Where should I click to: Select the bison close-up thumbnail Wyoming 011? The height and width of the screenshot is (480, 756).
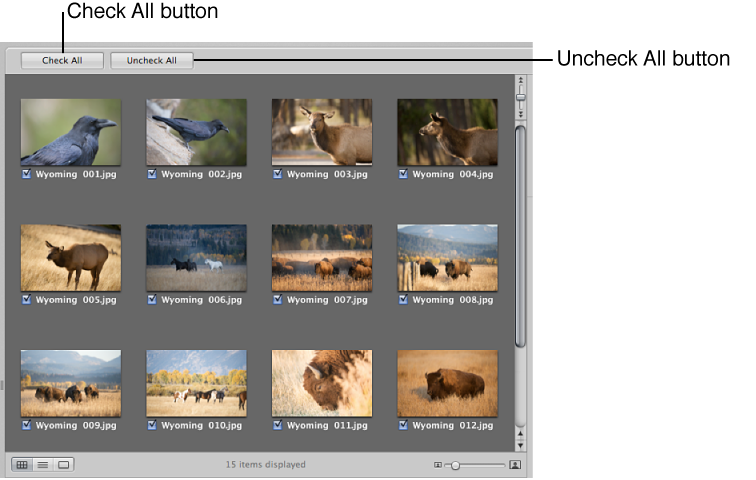pos(322,383)
